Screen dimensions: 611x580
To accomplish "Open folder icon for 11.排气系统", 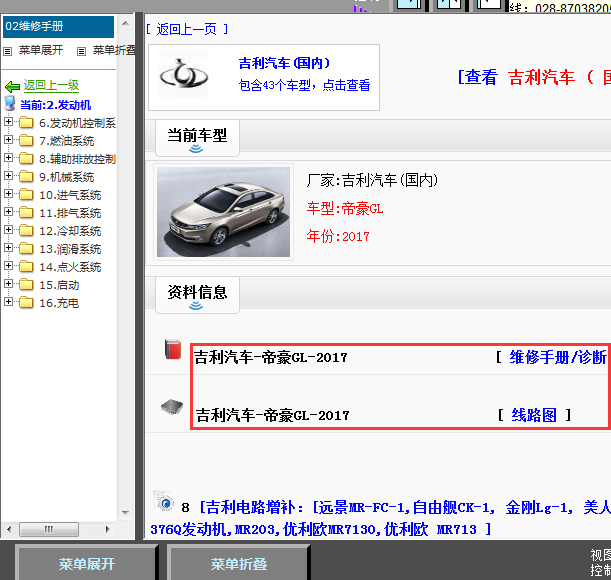I will (x=26, y=212).
